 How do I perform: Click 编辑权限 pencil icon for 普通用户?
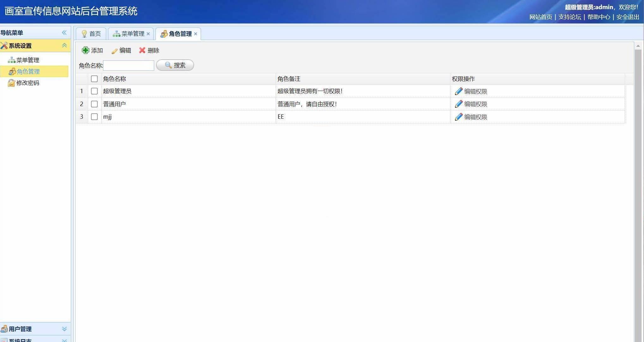click(x=459, y=104)
